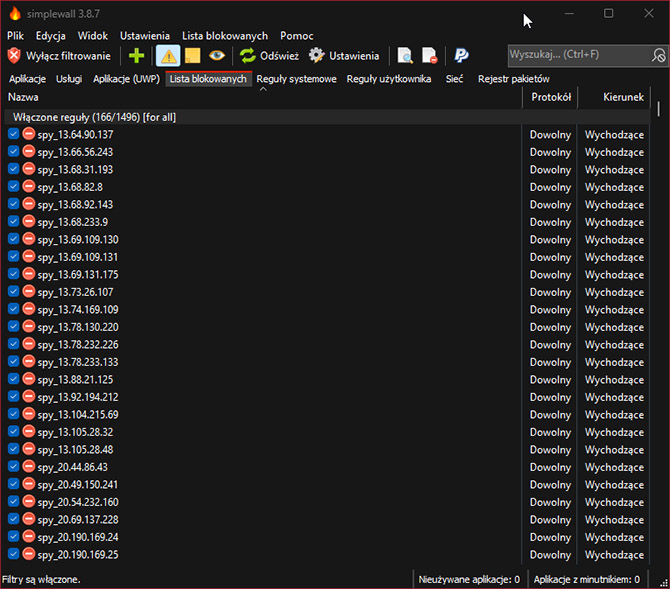Open the Edycja menu

pyautogui.click(x=50, y=36)
